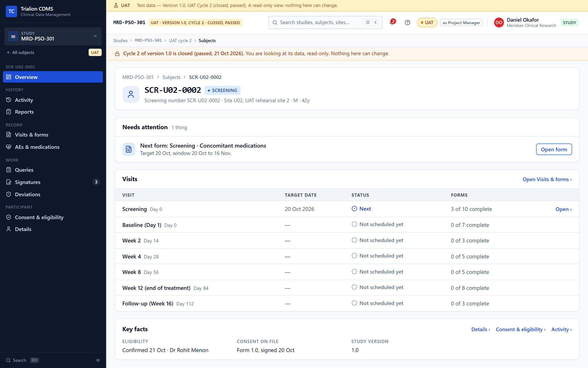This screenshot has height=368, width=588.
Task: Go to Visits & forms in sidebar
Action: click(53, 135)
